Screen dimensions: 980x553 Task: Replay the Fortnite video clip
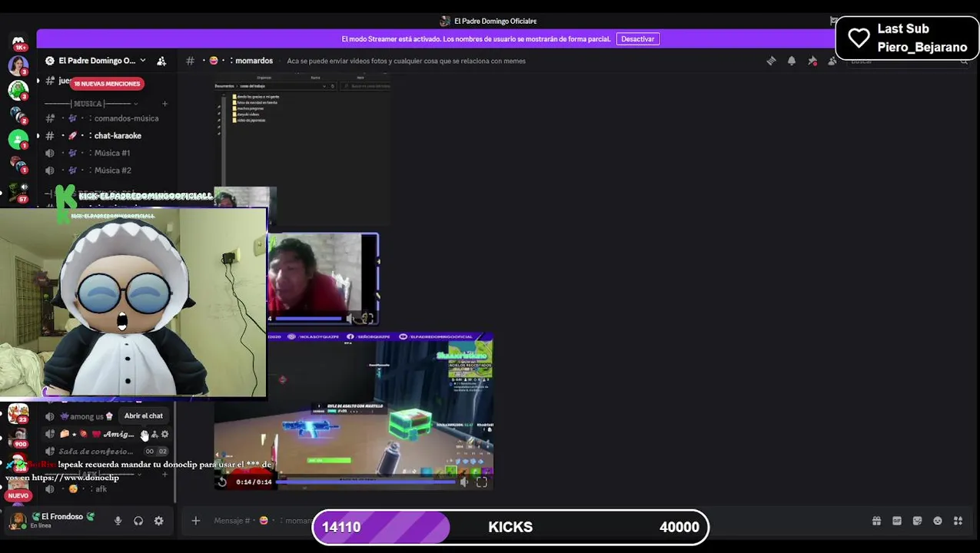(x=222, y=482)
